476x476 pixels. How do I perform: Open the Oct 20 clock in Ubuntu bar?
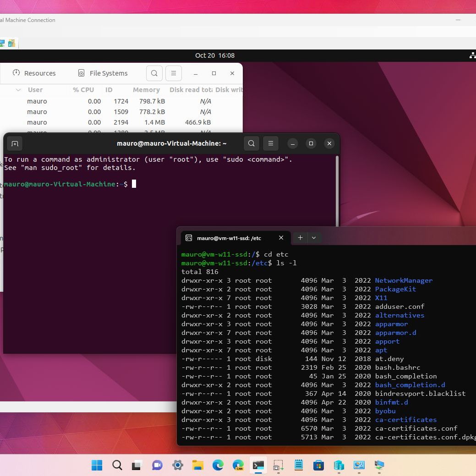coord(214,55)
